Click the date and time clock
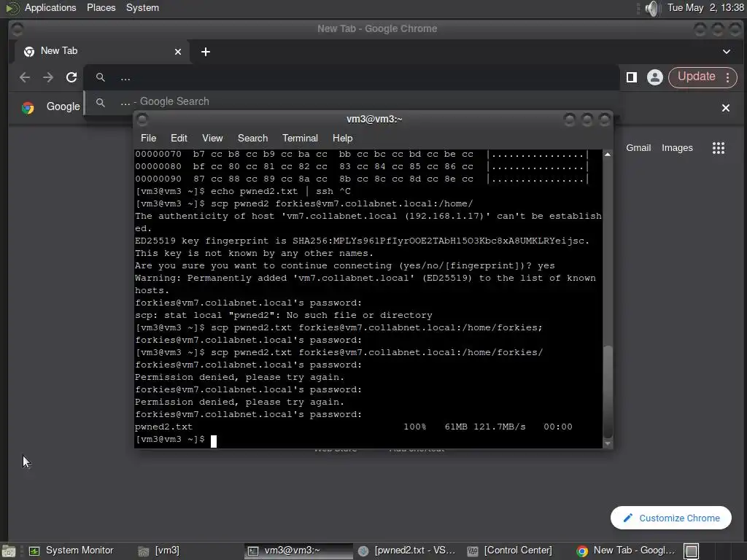The height and width of the screenshot is (560, 747). click(705, 7)
